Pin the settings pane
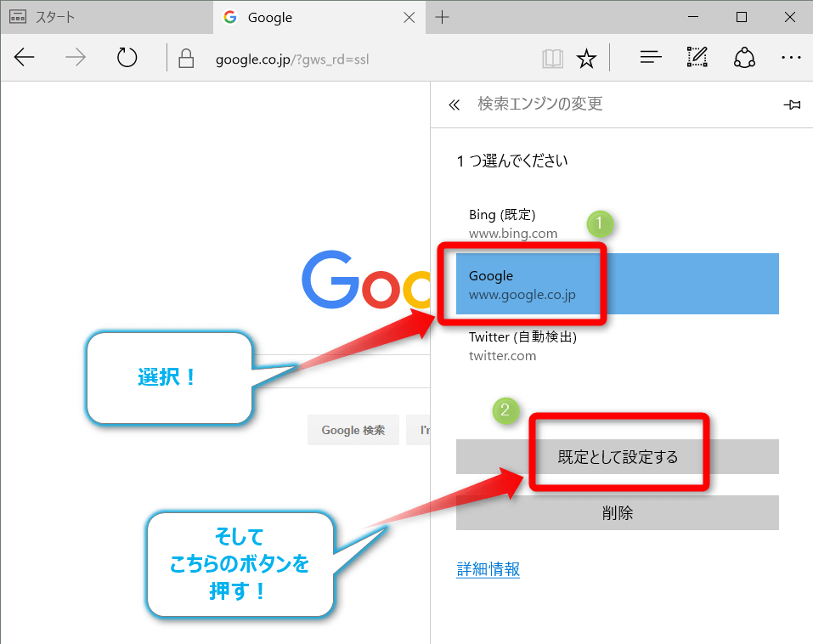 tap(791, 105)
